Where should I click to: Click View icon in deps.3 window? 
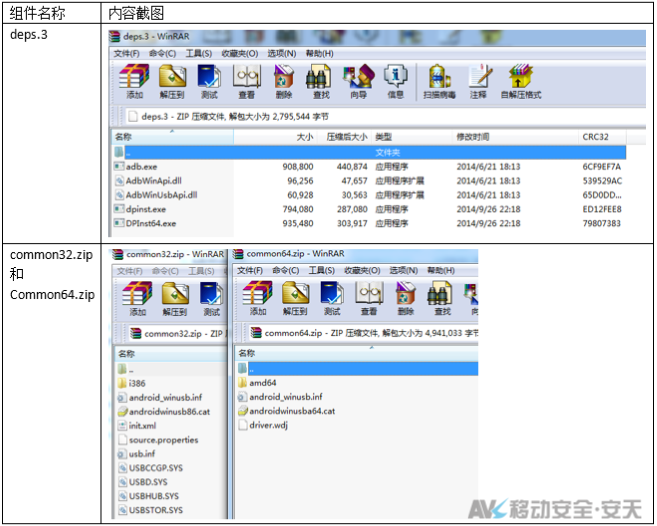[246, 81]
